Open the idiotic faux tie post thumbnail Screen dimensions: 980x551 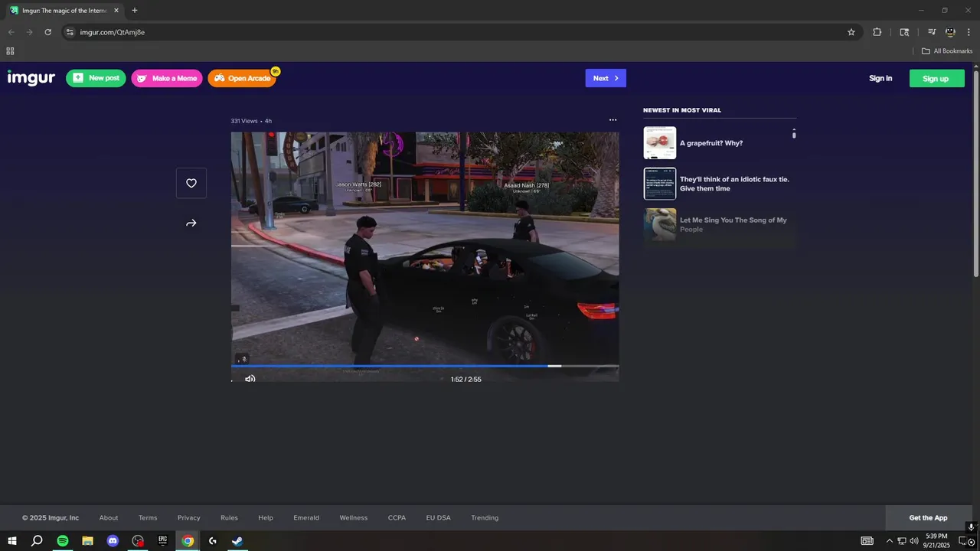[660, 184]
